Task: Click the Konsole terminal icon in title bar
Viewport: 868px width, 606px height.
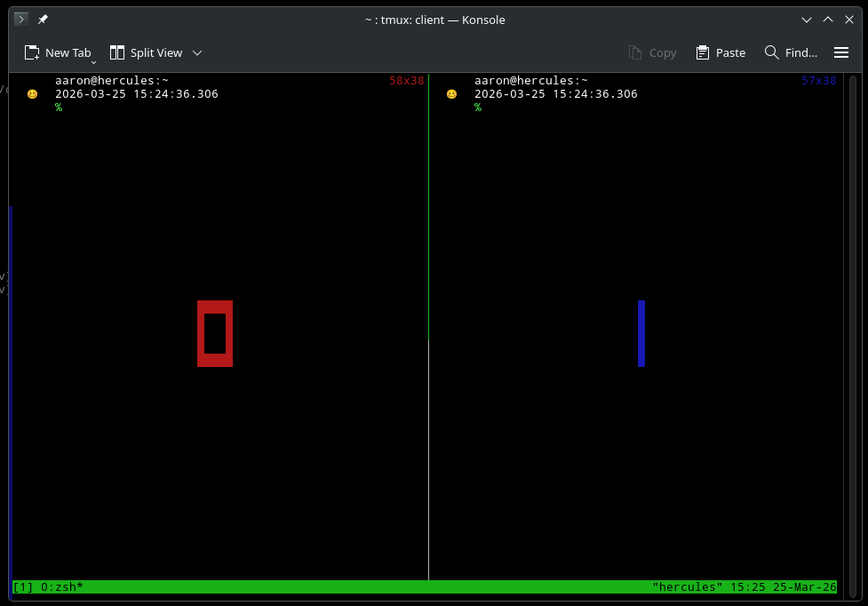Action: 21,20
